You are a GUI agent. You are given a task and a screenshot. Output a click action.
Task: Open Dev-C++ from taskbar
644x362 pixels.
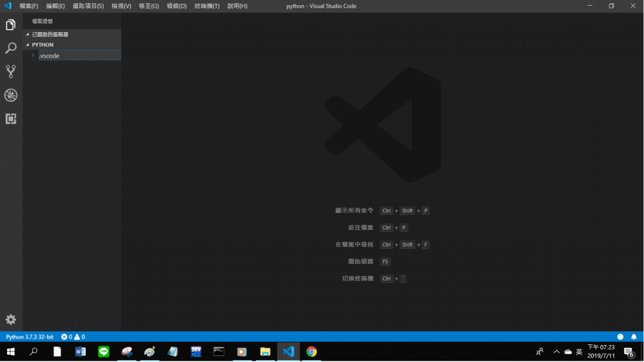click(196, 352)
